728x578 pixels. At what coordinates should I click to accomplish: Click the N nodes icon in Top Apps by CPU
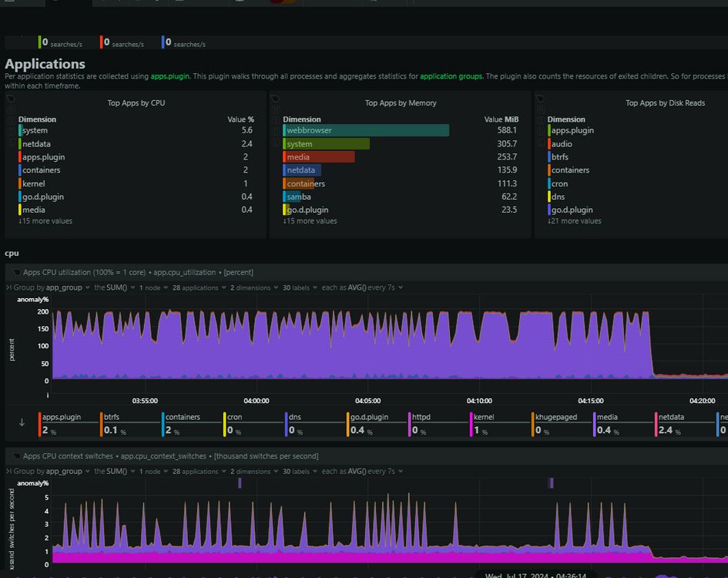pos(11,109)
